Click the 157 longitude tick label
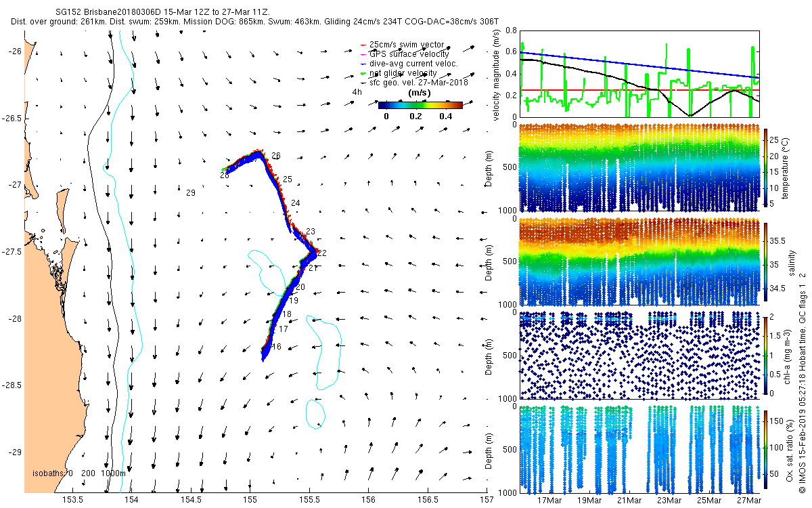The width and height of the screenshot is (812, 508). (487, 501)
